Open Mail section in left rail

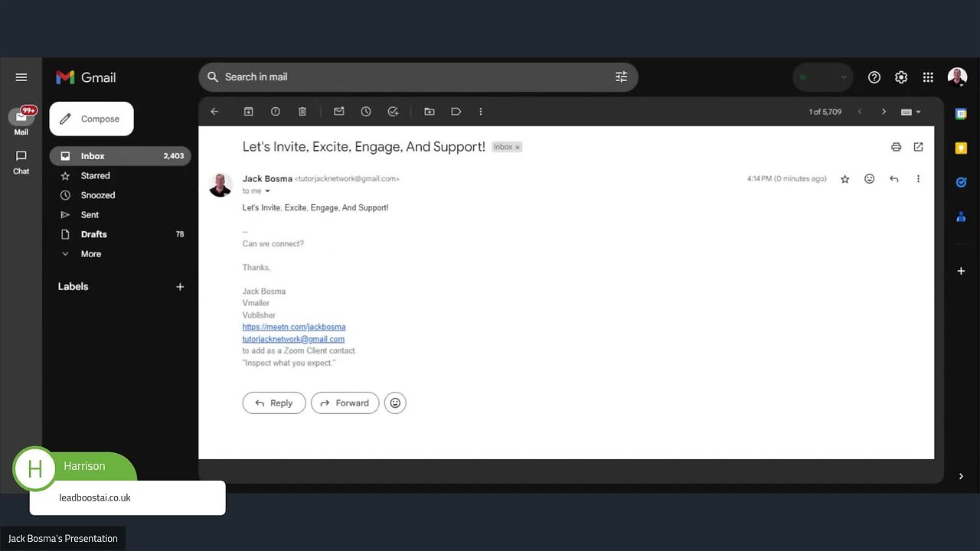pyautogui.click(x=21, y=121)
